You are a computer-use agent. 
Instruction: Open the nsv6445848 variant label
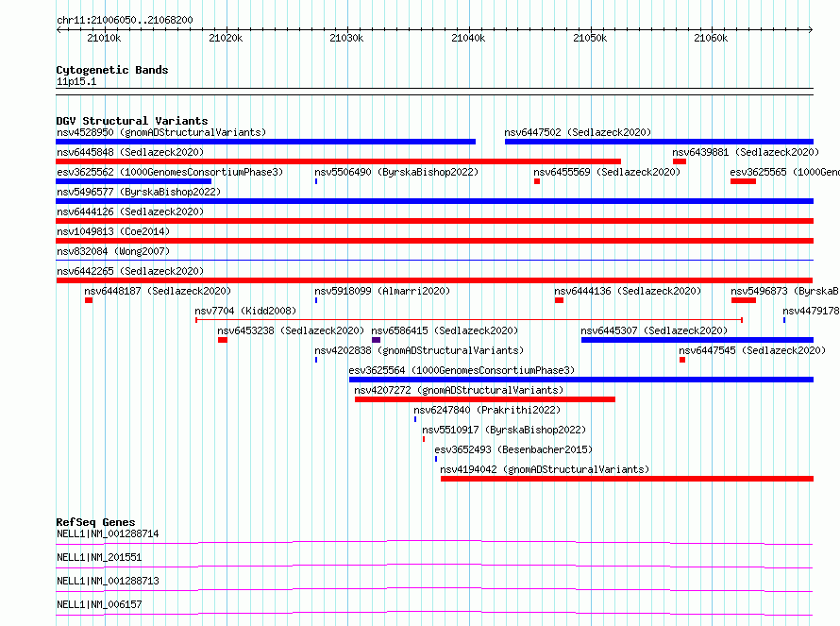[130, 152]
